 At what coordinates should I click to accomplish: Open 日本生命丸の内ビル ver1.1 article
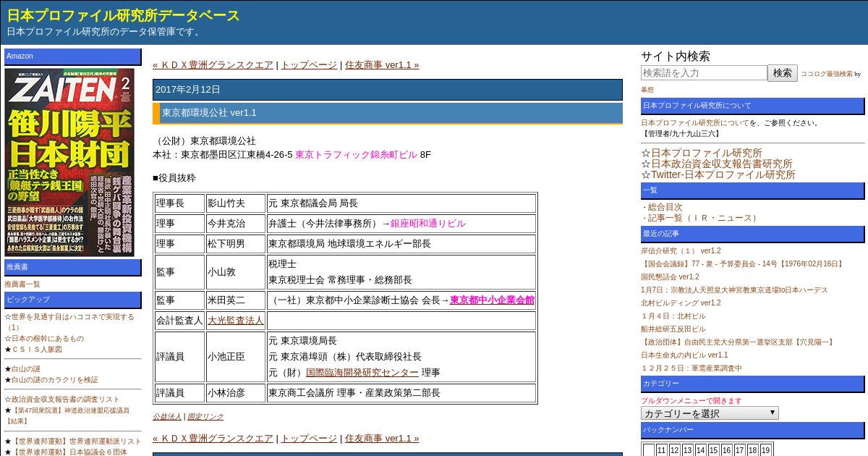pos(684,355)
